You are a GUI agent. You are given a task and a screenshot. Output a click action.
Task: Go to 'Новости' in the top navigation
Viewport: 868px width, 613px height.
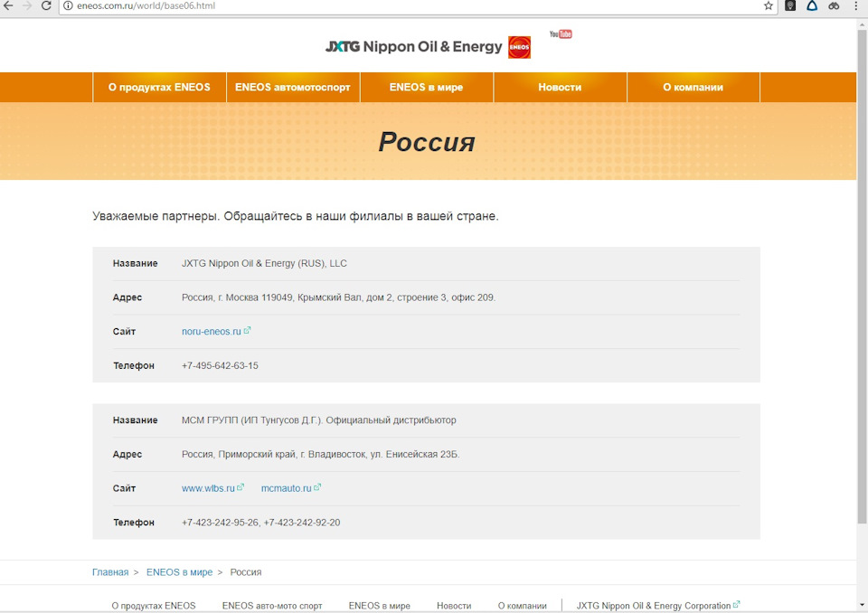pyautogui.click(x=560, y=88)
